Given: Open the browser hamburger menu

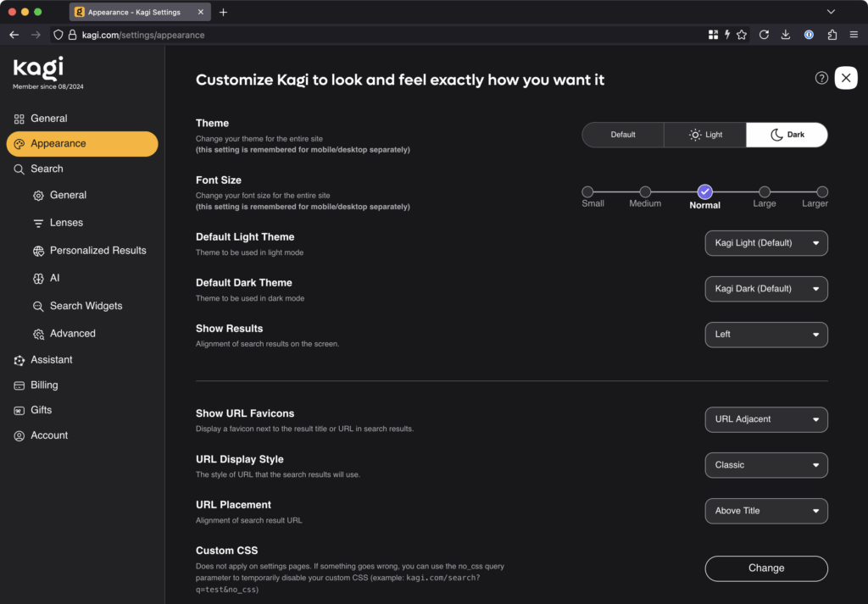Looking at the screenshot, I should pos(854,35).
